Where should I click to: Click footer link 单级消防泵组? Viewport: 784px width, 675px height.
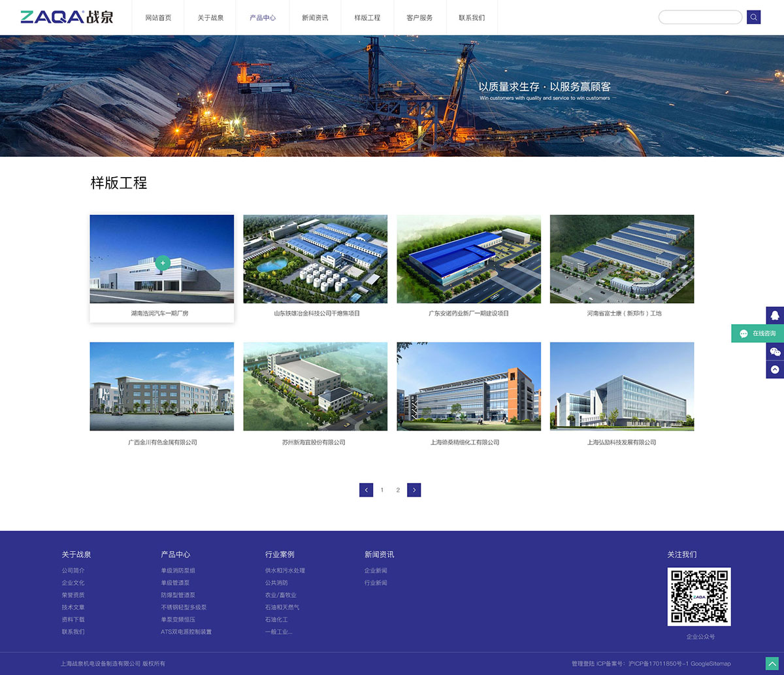point(178,570)
